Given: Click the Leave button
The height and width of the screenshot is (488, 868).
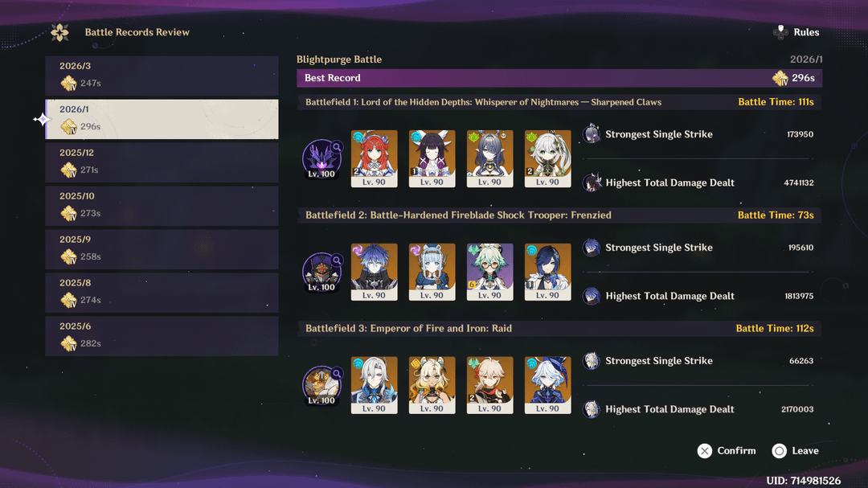Looking at the screenshot, I should (796, 451).
